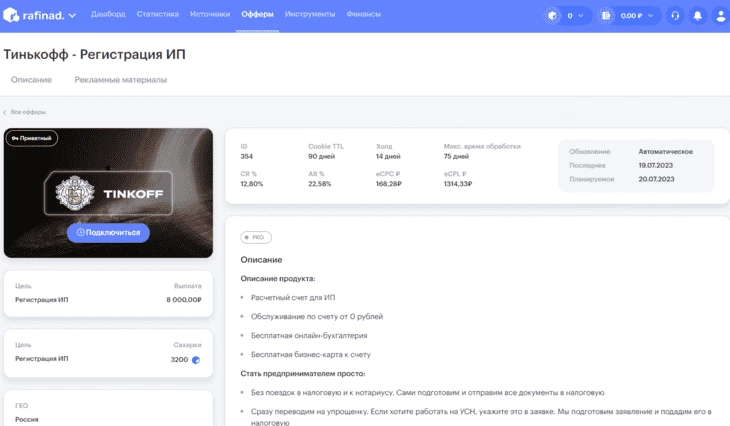Click bullet Расчетный счет для ИП
Screen dimensions: 730x426
tap(293, 298)
